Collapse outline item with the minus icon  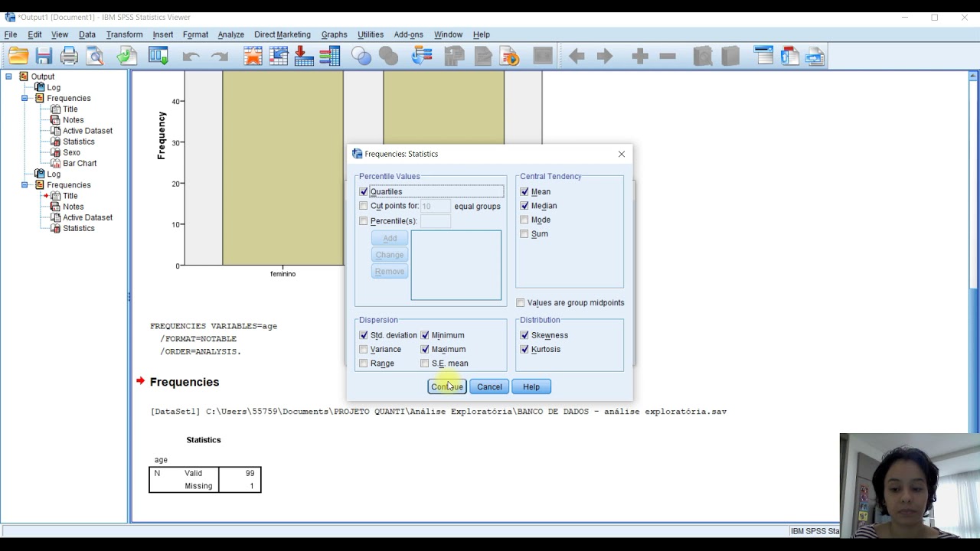(668, 56)
